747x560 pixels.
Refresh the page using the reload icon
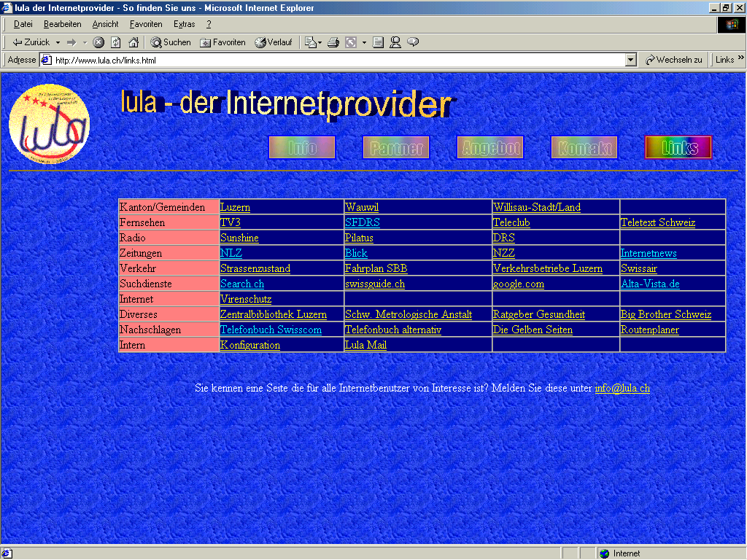tap(116, 42)
